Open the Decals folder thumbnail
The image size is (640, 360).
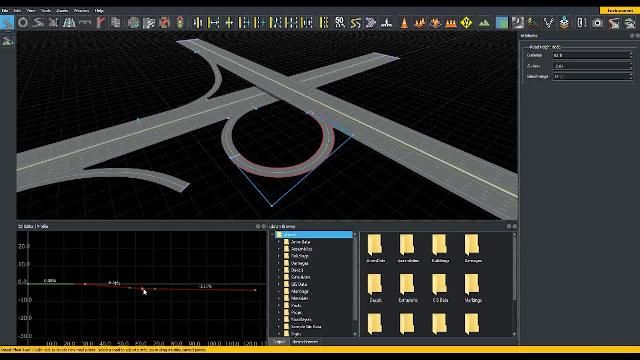tap(375, 288)
